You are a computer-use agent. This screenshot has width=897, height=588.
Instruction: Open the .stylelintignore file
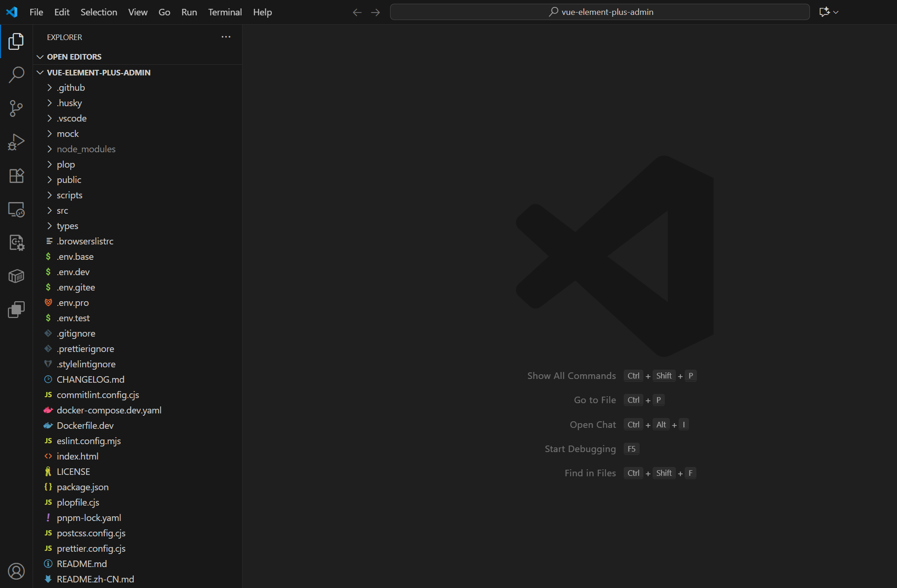point(137,364)
